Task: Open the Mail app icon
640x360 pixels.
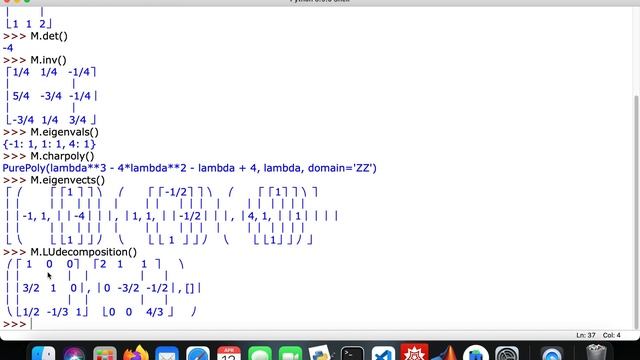Action: 167,353
